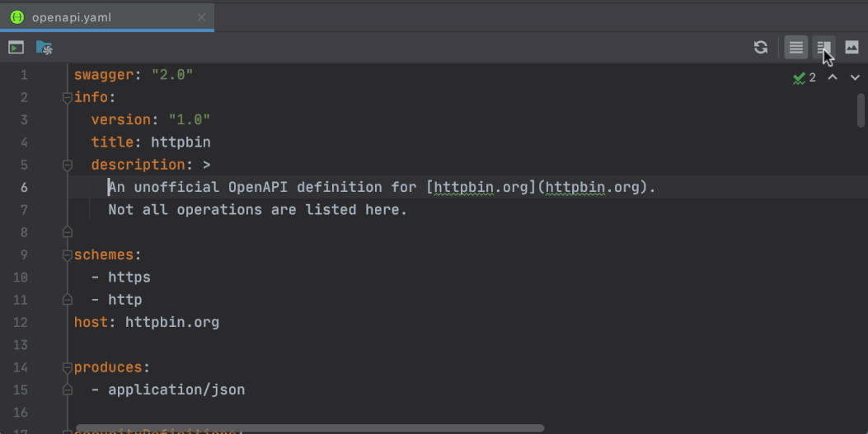Click the run/console icon in editor toolbar
The width and height of the screenshot is (868, 434).
point(16,48)
